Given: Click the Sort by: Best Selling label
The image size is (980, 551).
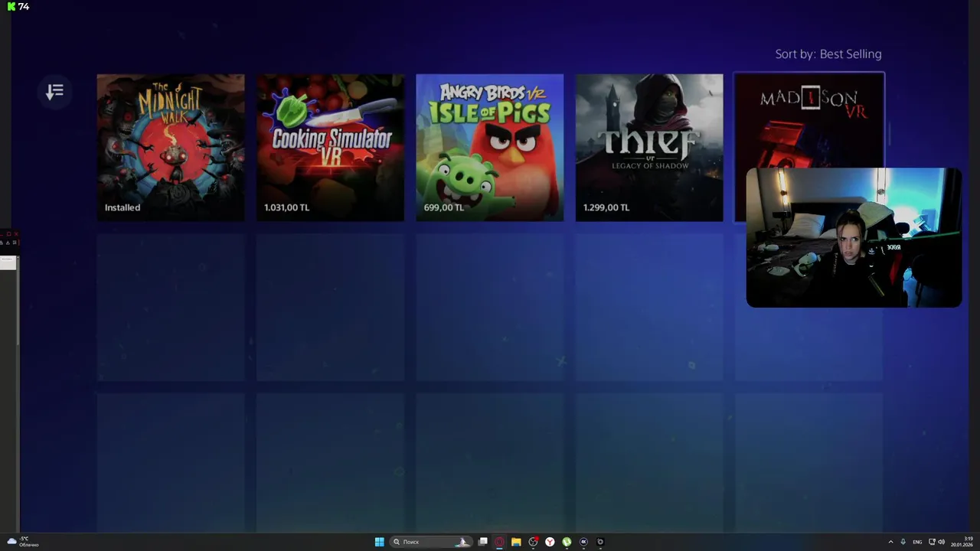Looking at the screenshot, I should pos(828,54).
